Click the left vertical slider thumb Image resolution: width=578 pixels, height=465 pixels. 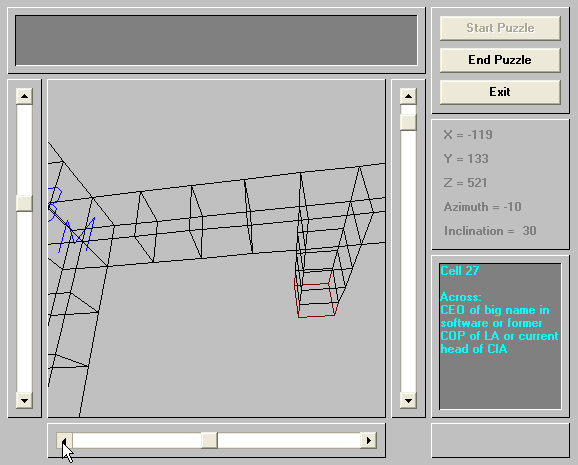24,204
